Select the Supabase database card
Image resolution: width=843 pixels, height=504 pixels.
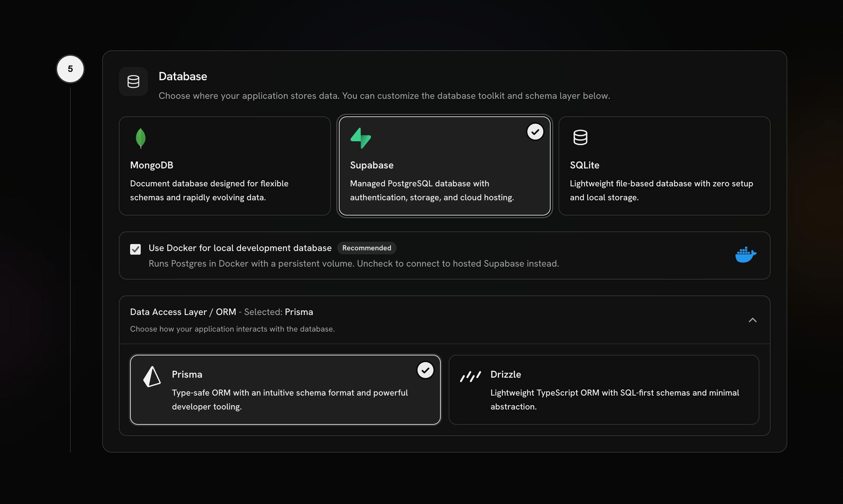(x=445, y=166)
